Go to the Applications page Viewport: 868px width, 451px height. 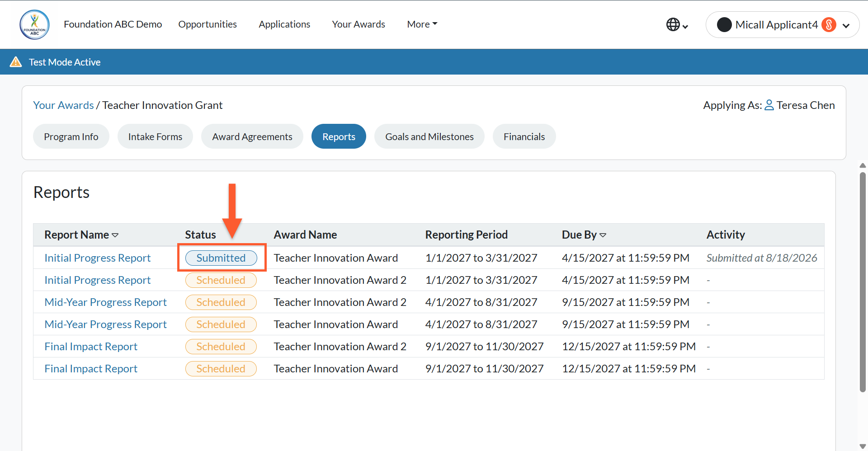tap(284, 24)
